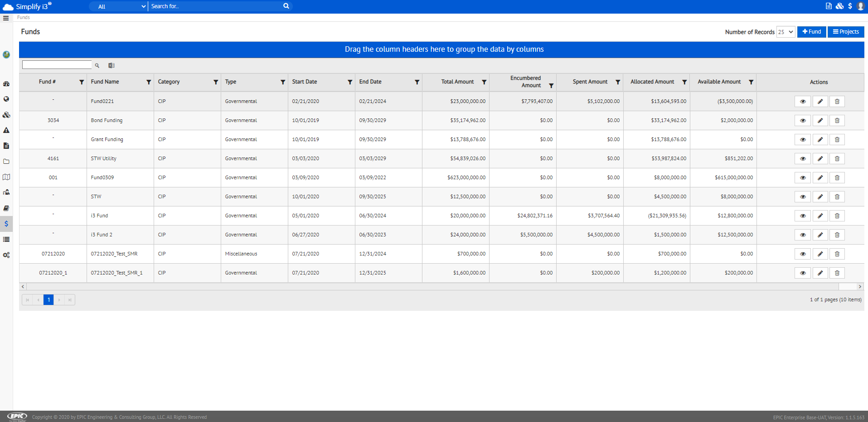Click the dollar sign Funds sidebar icon
The height and width of the screenshot is (422, 868).
click(x=6, y=224)
